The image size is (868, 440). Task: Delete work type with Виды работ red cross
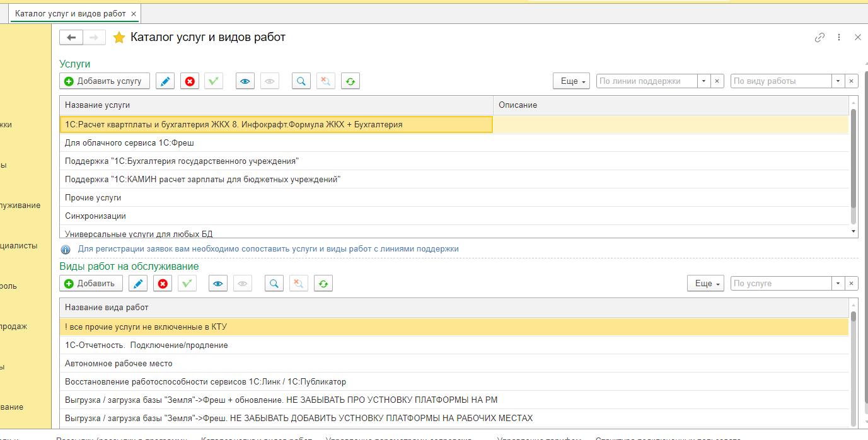pos(163,284)
